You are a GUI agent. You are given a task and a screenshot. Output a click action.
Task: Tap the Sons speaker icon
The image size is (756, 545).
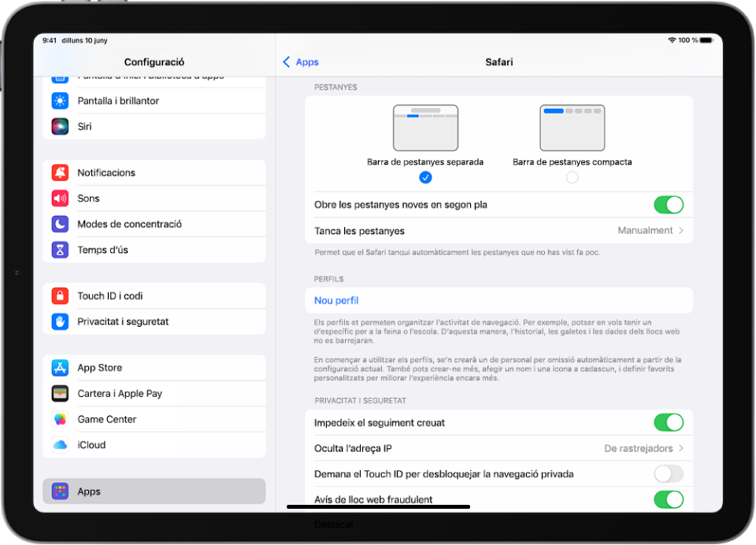(60, 198)
